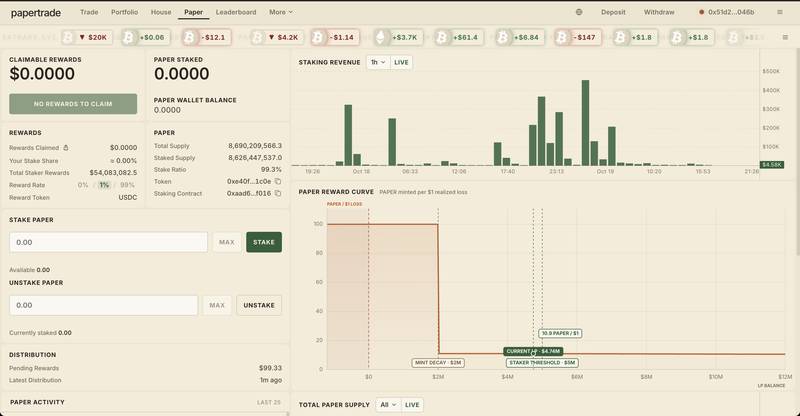Click the Withdraw link
The height and width of the screenshot is (416, 800).
pos(659,12)
